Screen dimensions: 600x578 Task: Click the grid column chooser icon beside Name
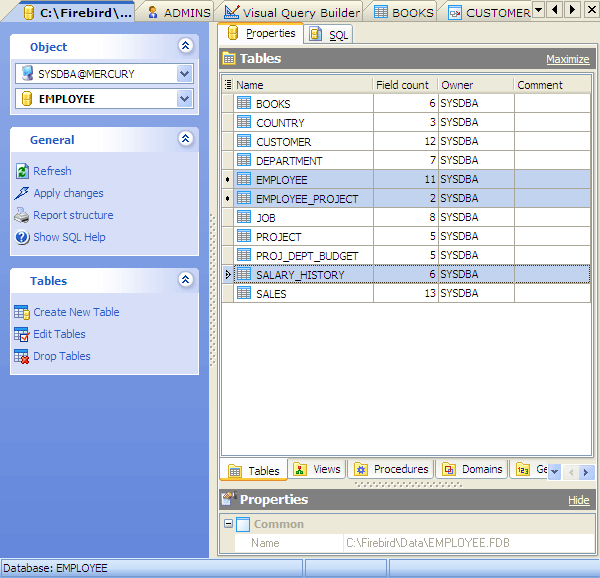228,85
